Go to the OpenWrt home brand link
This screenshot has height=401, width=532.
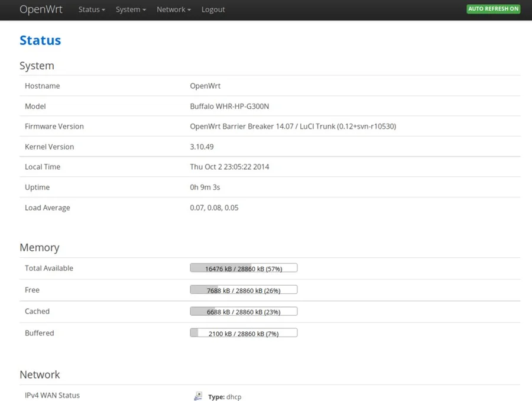pyautogui.click(x=41, y=9)
